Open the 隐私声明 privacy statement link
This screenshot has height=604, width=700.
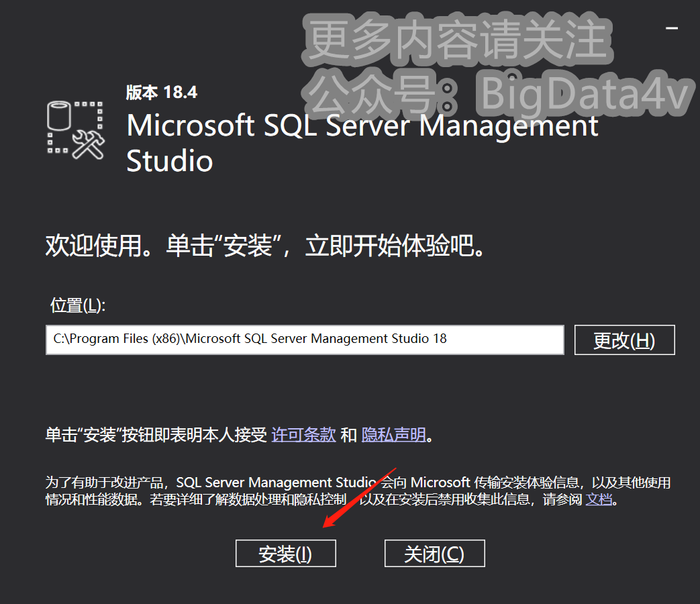coord(394,434)
